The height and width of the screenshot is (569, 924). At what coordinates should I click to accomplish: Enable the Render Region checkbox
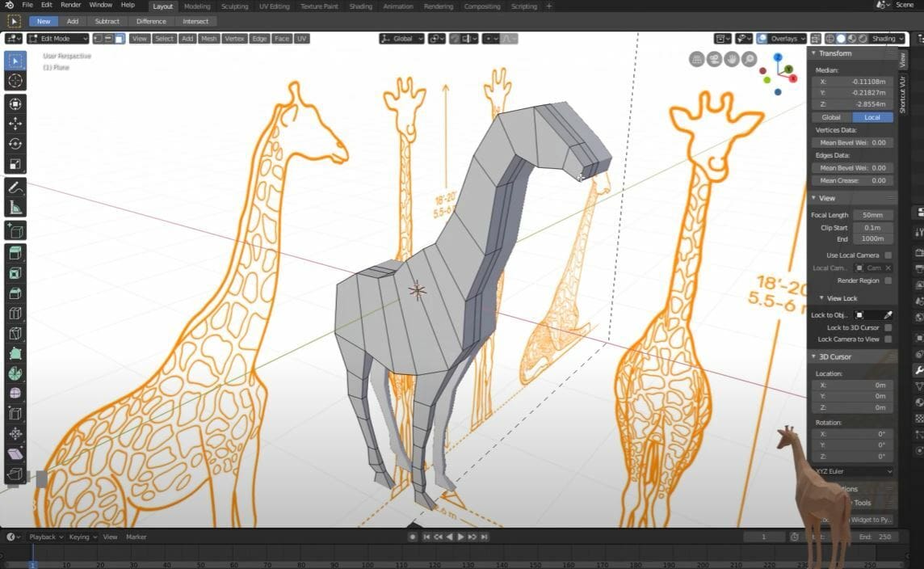tap(888, 280)
